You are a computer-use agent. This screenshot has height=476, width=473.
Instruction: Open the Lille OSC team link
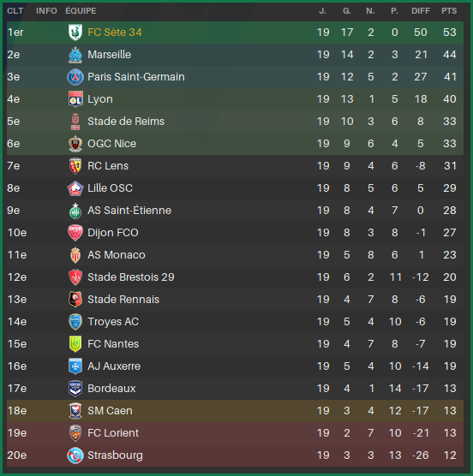110,188
